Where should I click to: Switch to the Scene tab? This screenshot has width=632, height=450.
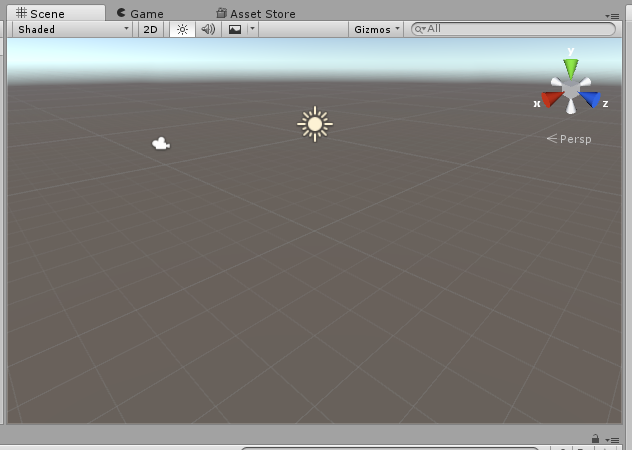pyautogui.click(x=56, y=13)
